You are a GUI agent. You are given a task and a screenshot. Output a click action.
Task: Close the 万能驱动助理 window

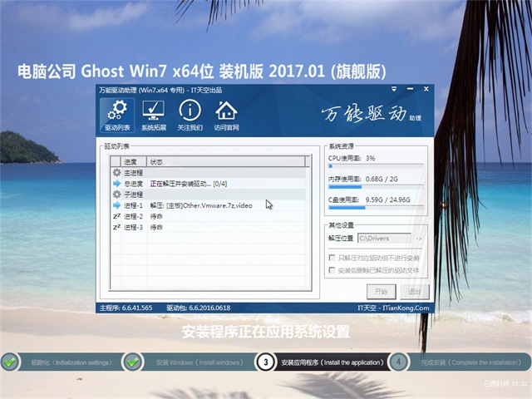click(426, 89)
